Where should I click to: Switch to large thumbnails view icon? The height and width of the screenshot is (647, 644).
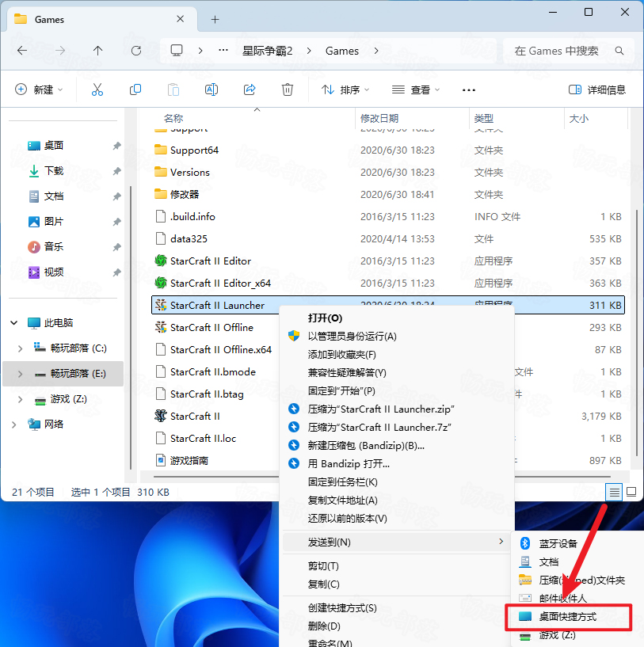coord(631,492)
